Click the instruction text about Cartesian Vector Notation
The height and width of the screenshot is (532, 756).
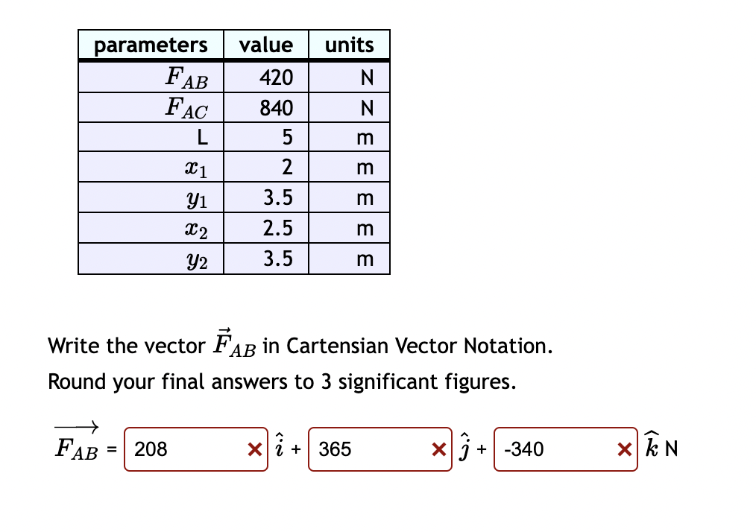[298, 345]
